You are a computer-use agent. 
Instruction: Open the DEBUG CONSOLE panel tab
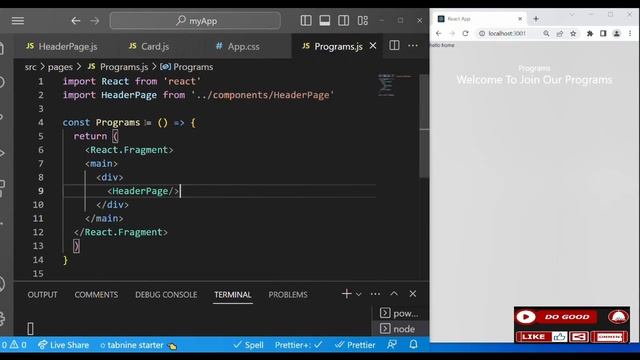pos(166,295)
